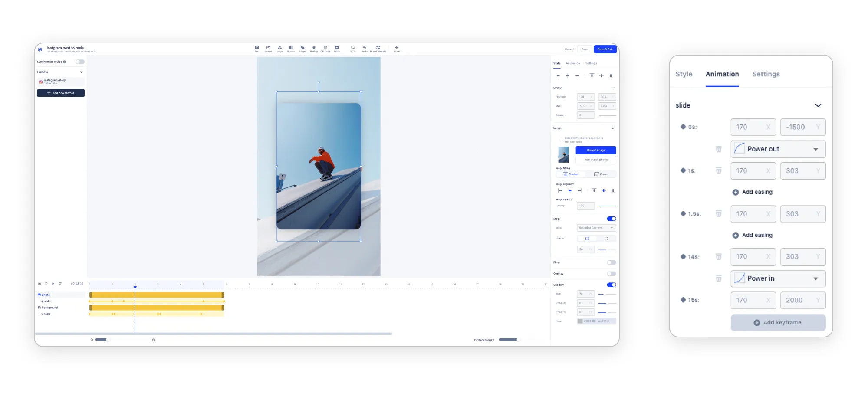Open the Power in easing dropdown
Viewport: 868px width, 393px height.
(x=778, y=278)
